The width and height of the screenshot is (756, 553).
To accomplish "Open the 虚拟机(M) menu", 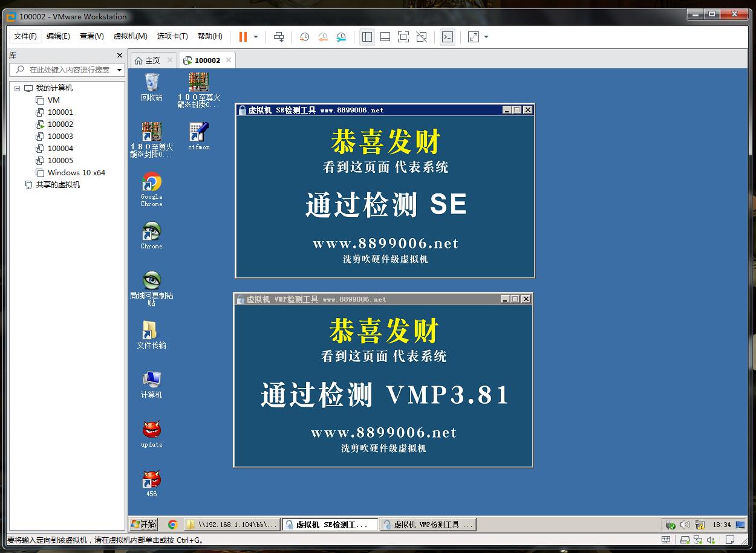I will coord(130,36).
